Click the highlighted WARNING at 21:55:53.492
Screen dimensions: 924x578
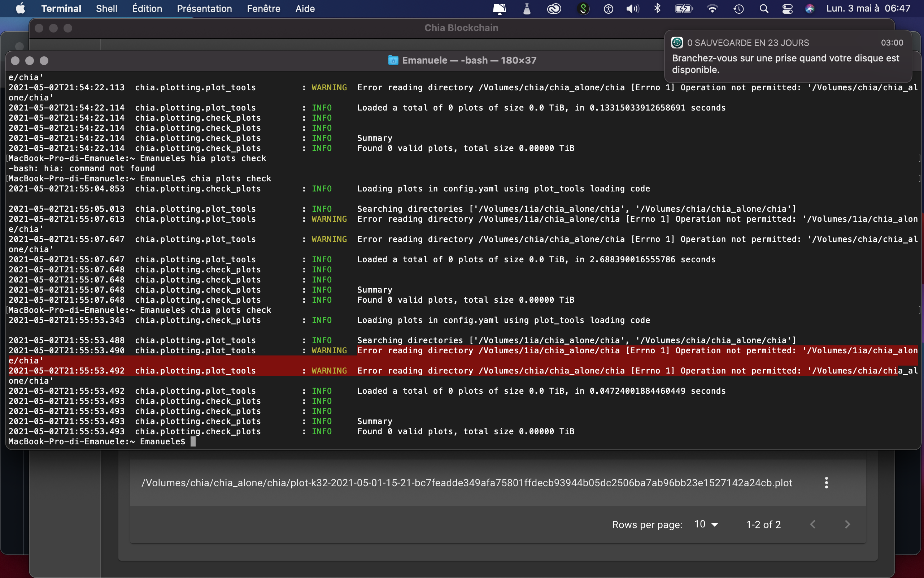click(329, 371)
